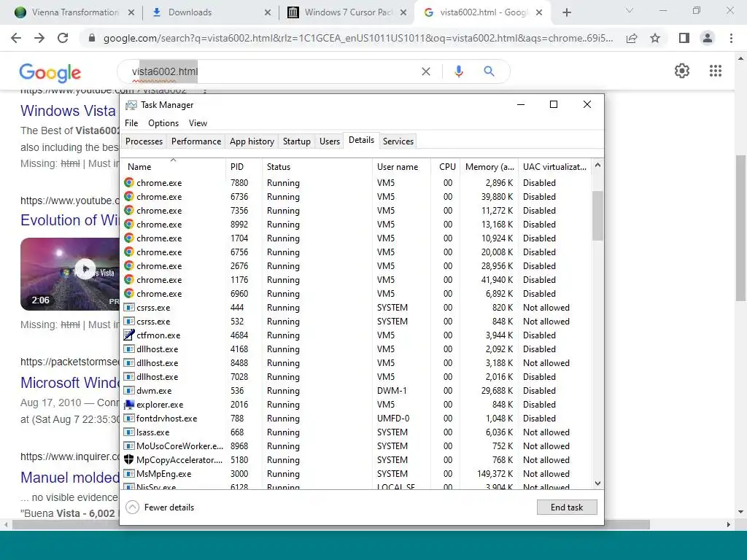
Task: Click the Task Manager title bar icon
Action: click(x=131, y=105)
